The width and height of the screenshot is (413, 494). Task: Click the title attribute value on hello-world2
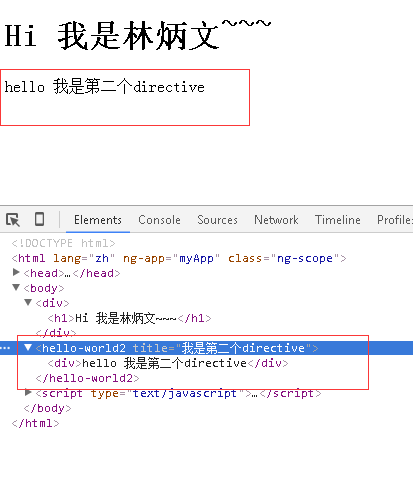click(243, 348)
